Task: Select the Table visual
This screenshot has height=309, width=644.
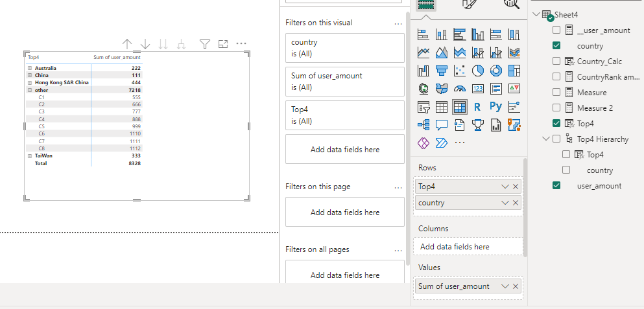Action: coord(442,107)
